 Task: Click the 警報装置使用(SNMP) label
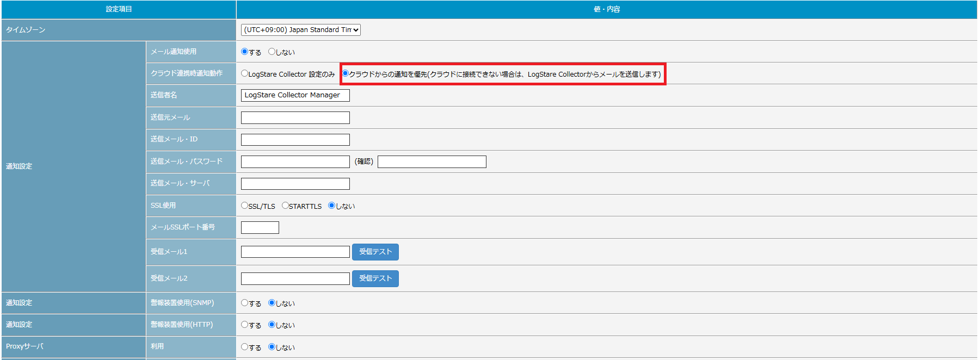coord(182,303)
